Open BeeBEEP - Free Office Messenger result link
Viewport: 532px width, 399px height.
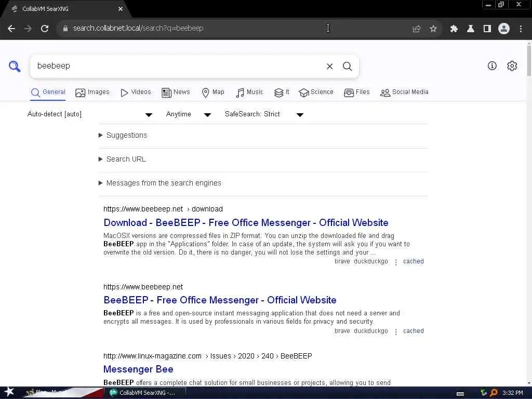tap(220, 300)
